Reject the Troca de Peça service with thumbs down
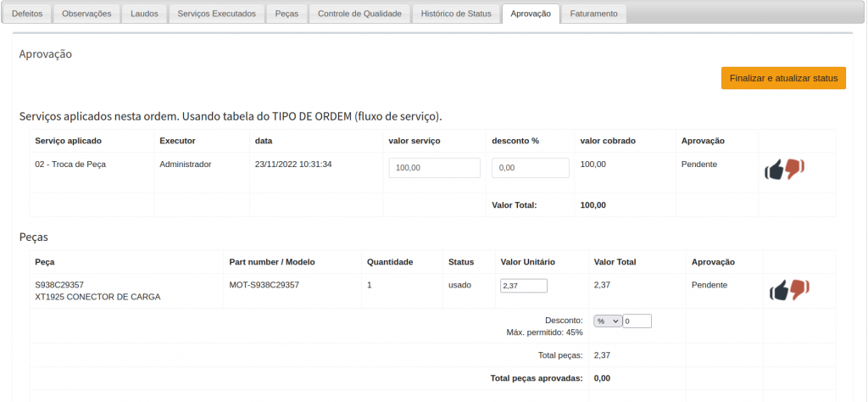868x402 pixels. pyautogui.click(x=795, y=168)
